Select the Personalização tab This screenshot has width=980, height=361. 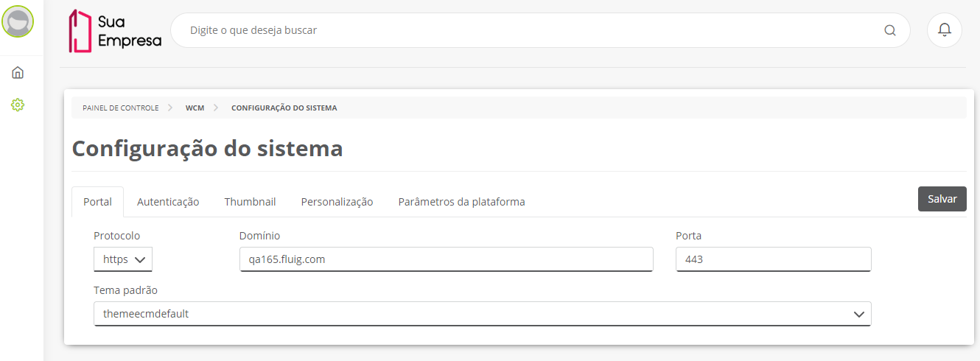pos(337,202)
